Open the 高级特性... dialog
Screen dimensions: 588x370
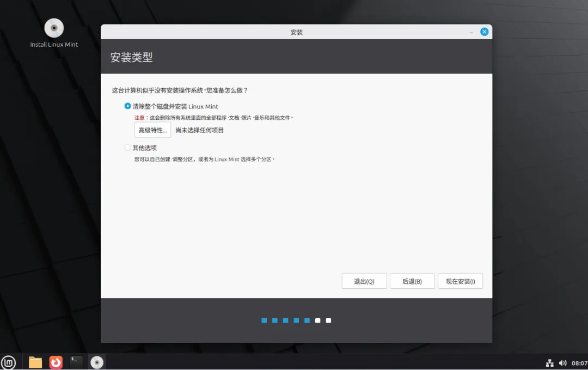152,130
